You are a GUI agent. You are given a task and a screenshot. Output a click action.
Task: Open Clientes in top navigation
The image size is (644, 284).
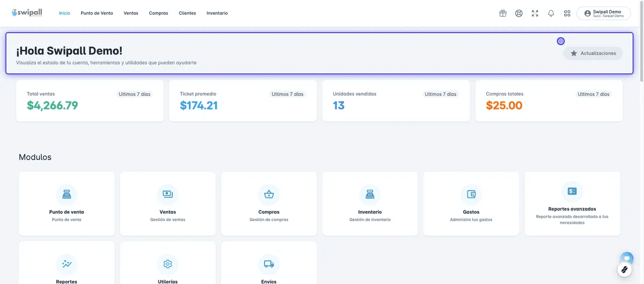click(x=187, y=13)
